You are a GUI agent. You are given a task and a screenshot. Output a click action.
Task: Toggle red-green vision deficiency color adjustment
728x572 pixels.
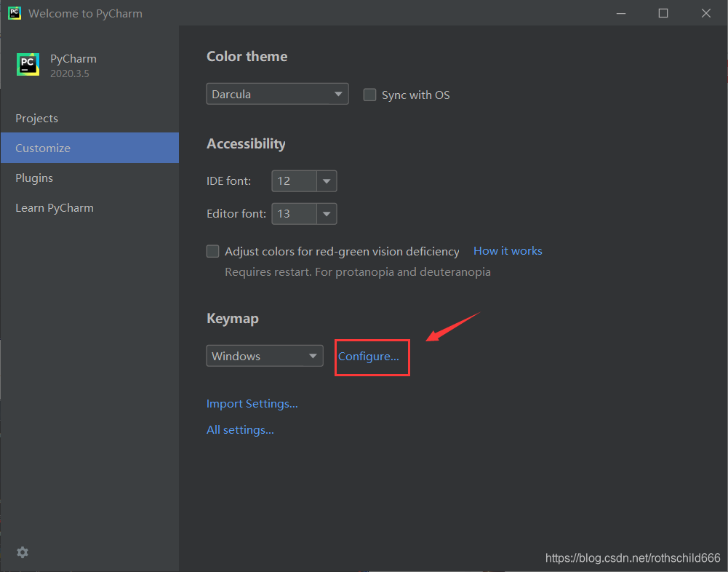pyautogui.click(x=213, y=251)
